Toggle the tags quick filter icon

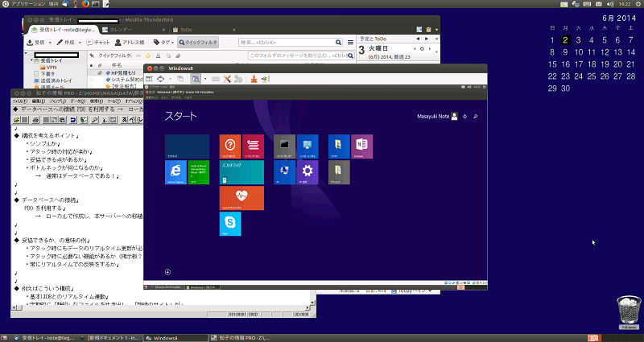168,56
